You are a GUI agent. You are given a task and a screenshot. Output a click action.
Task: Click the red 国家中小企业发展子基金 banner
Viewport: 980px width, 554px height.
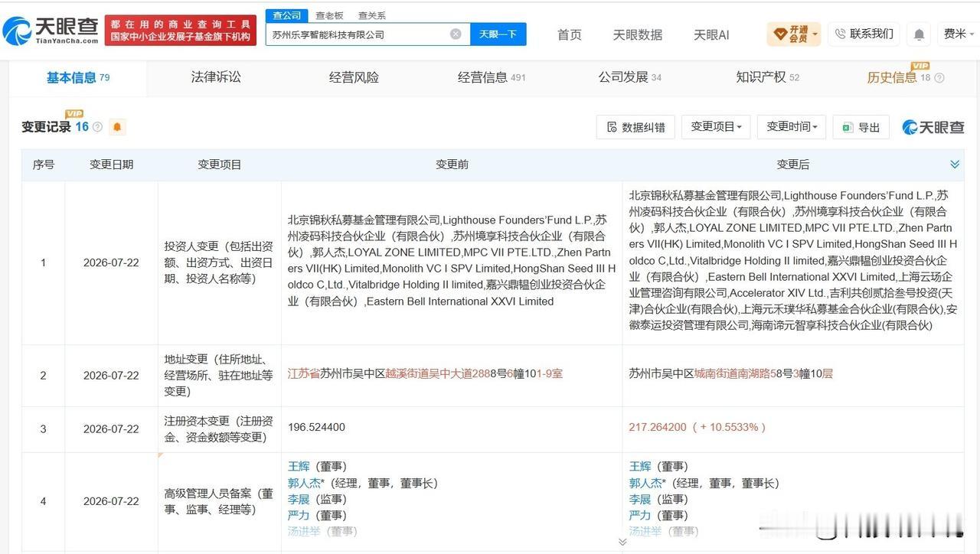coord(180,31)
